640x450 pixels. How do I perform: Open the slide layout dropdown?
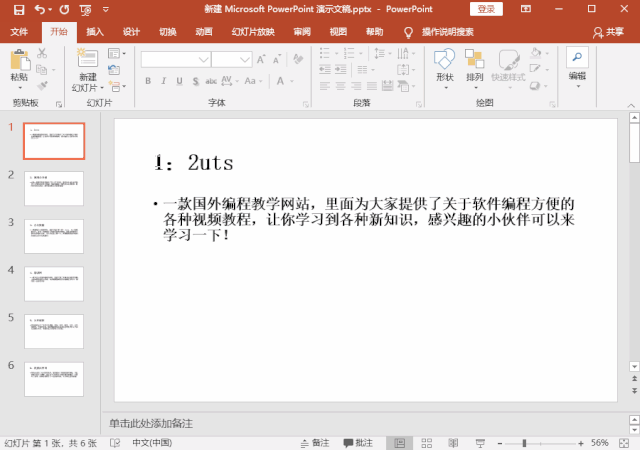[117, 53]
